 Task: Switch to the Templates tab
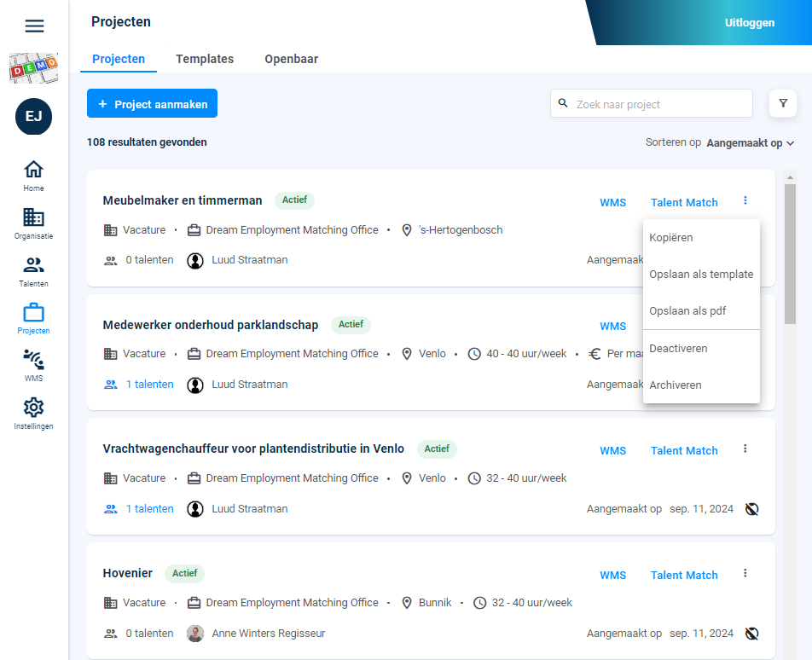[205, 59]
